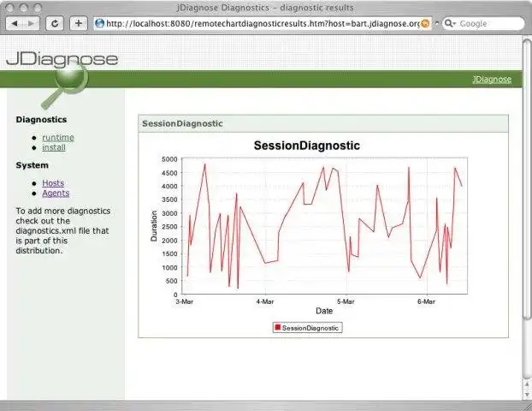
Task: Click the SessionDiagnostic chart title
Action: point(307,146)
